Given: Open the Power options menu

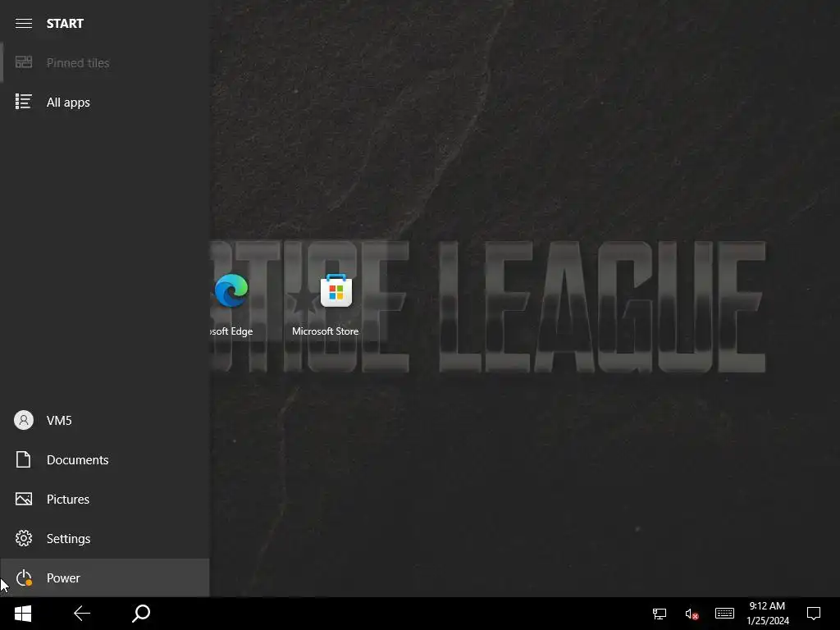Looking at the screenshot, I should click(x=104, y=577).
